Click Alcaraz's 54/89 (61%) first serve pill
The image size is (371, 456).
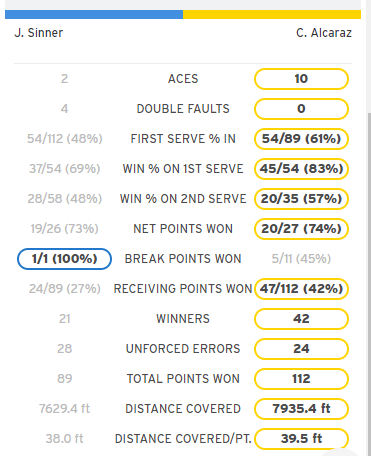301,139
